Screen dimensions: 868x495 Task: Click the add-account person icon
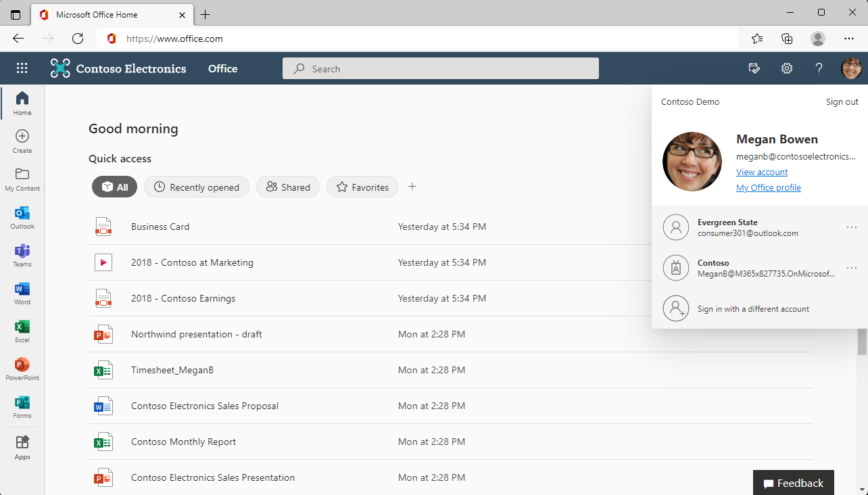point(676,308)
